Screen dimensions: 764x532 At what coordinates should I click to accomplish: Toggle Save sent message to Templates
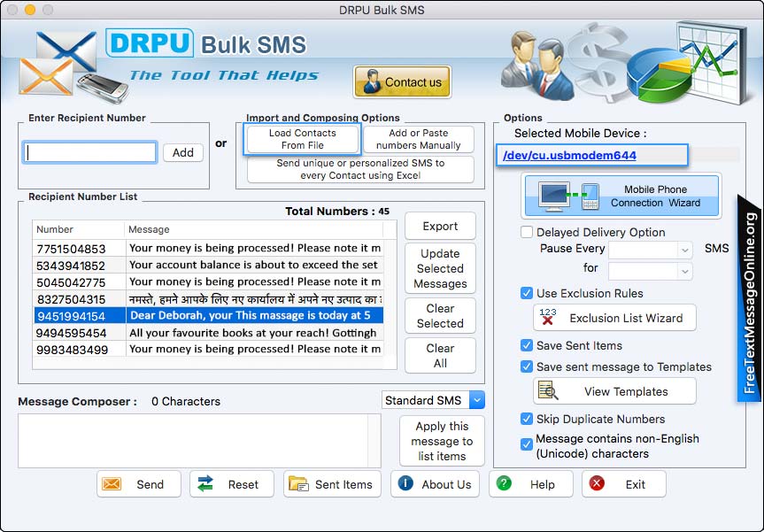(x=526, y=366)
